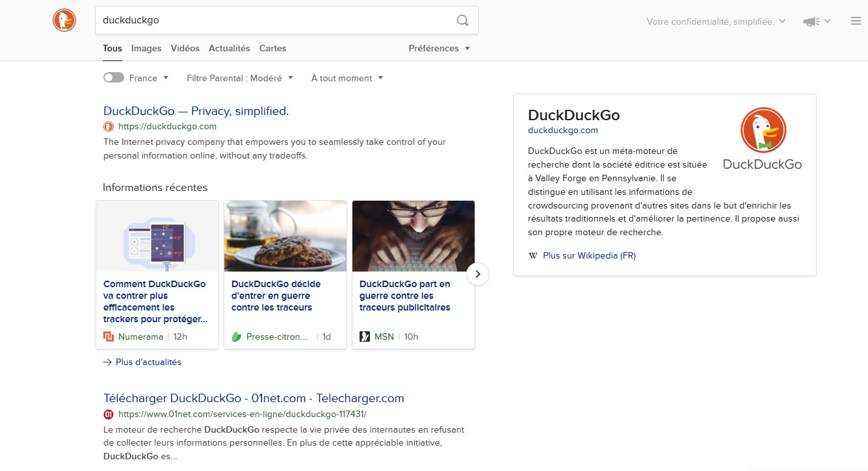Click the man typing keyboard thumbnail
The width and height of the screenshot is (868, 471).
(414, 236)
